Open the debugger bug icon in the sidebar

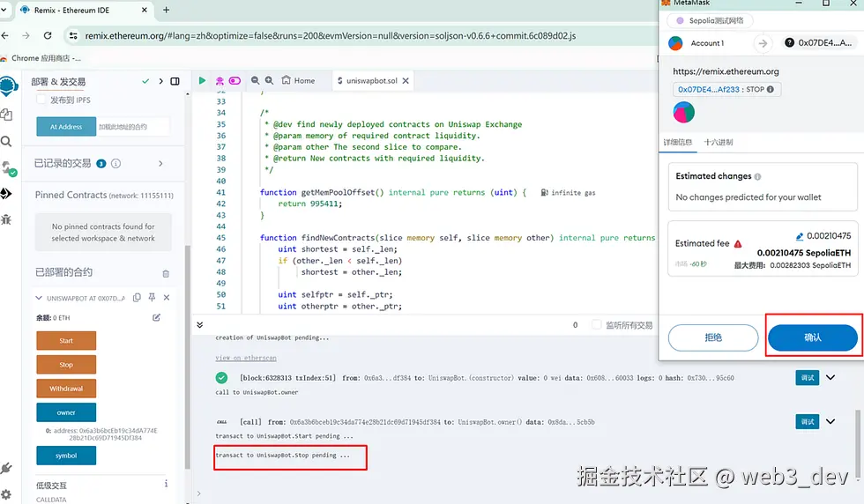pos(6,219)
